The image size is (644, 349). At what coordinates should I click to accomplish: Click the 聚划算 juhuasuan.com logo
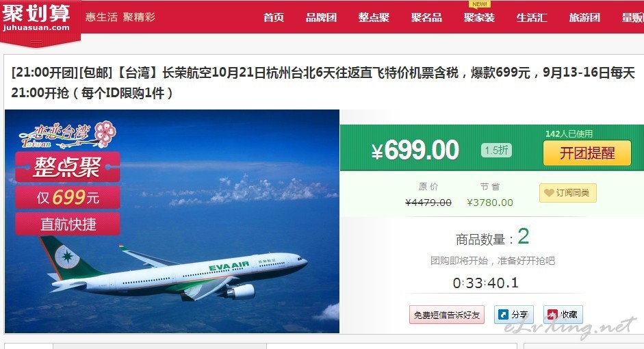click(x=36, y=17)
